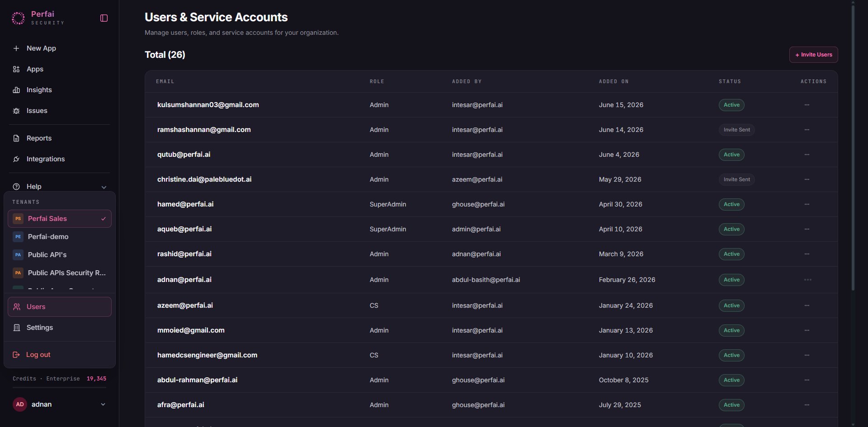868x427 pixels.
Task: Open actions menu for hamedcsengineer@gmail.com
Action: pos(807,355)
